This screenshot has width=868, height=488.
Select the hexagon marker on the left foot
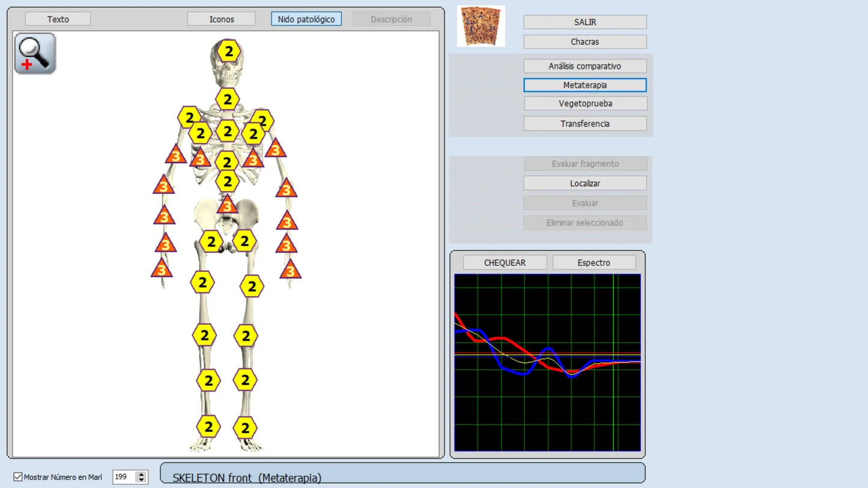coord(208,427)
